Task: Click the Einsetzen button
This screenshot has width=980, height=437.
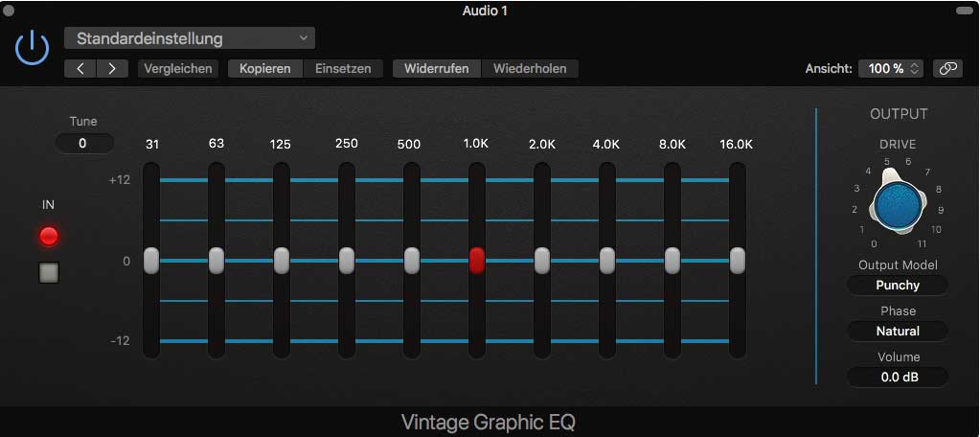Action: click(343, 69)
